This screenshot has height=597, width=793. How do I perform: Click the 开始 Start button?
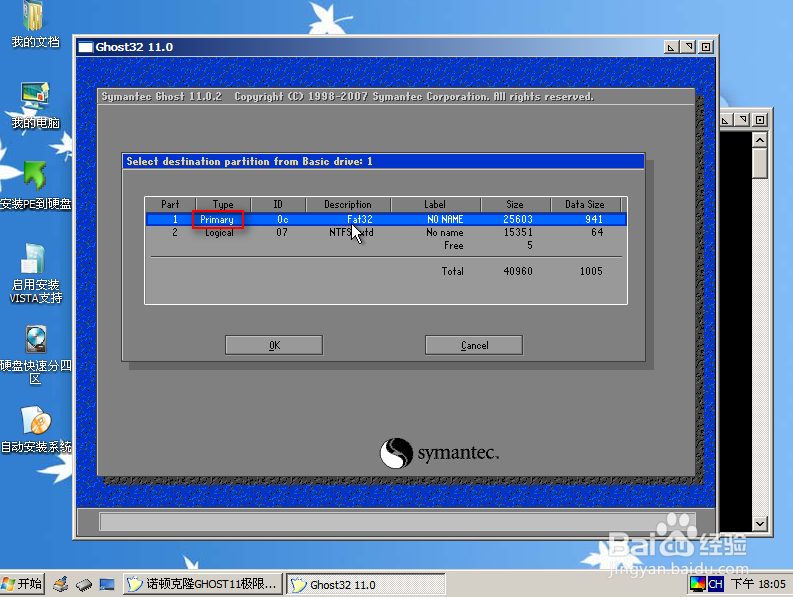coord(22,584)
